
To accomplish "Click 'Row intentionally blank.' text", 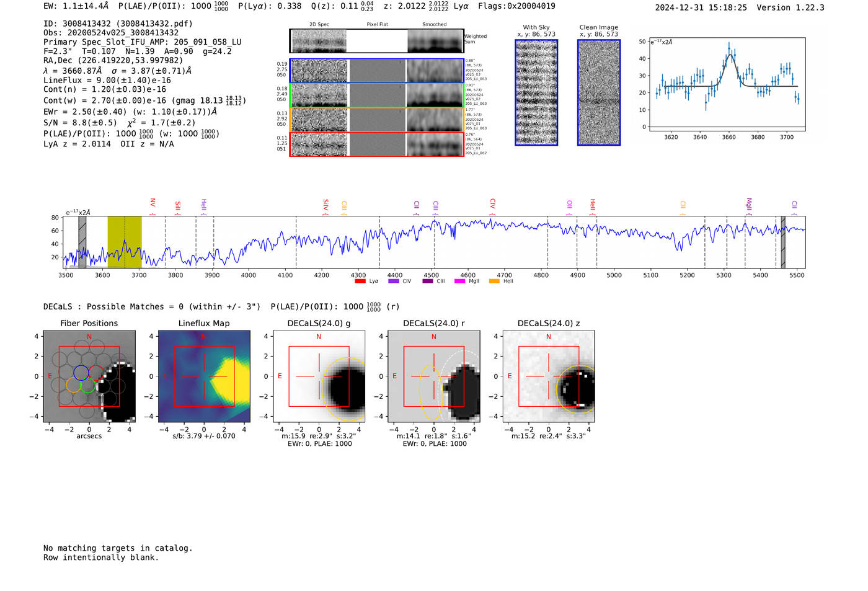I will point(101,558).
